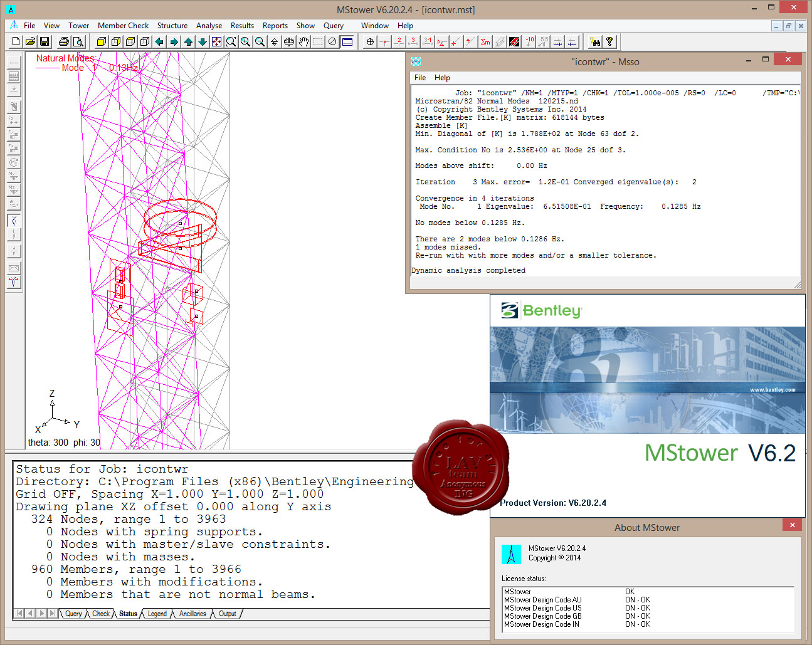The width and height of the screenshot is (812, 645).
Task: Switch to the Check output tab
Action: tap(101, 614)
